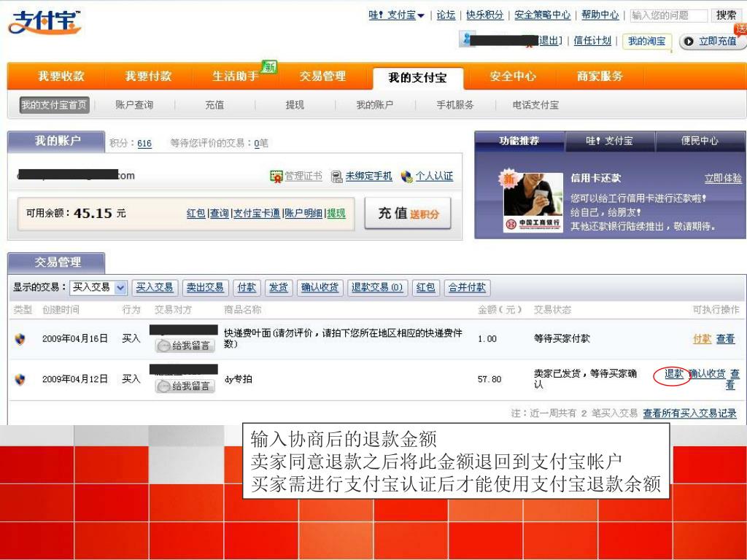Open 账户查询 submenu item

coord(134,105)
